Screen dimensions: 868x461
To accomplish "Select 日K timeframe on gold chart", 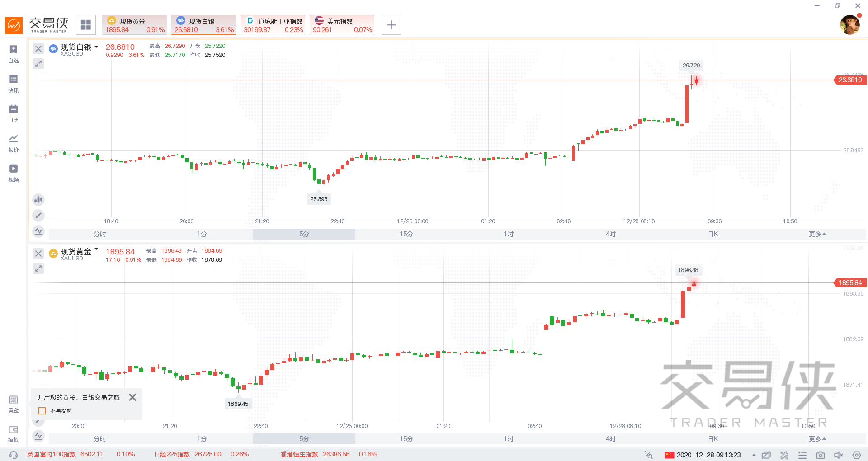I will click(x=713, y=439).
